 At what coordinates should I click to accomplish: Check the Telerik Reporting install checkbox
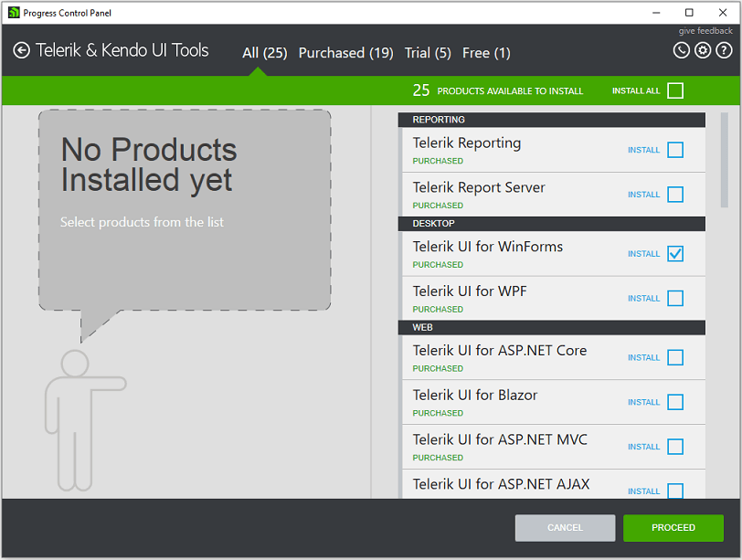click(x=675, y=150)
